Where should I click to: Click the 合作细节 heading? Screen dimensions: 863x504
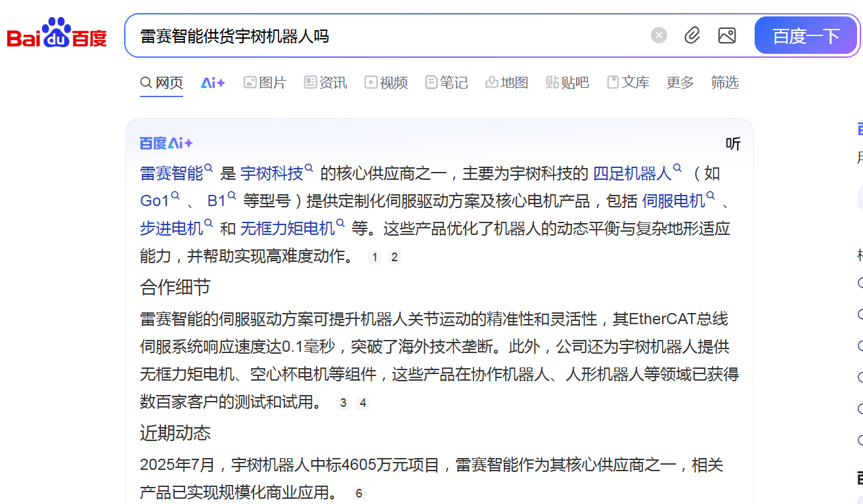tap(175, 287)
